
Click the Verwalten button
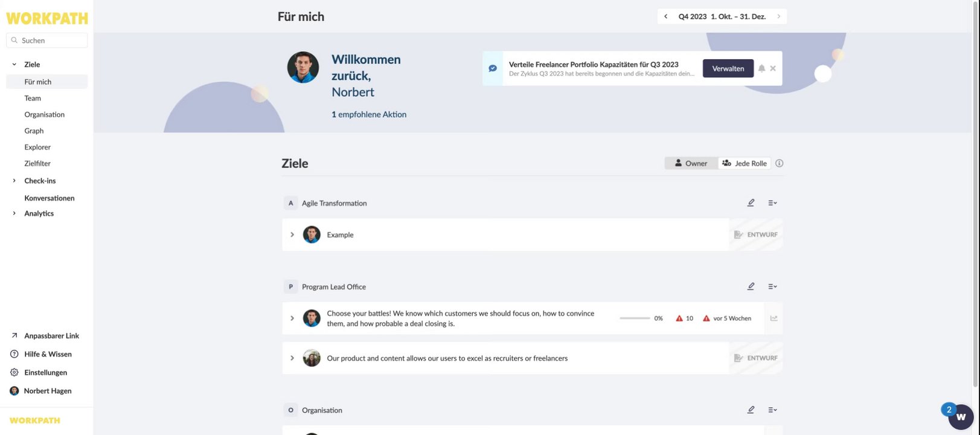[x=728, y=68]
